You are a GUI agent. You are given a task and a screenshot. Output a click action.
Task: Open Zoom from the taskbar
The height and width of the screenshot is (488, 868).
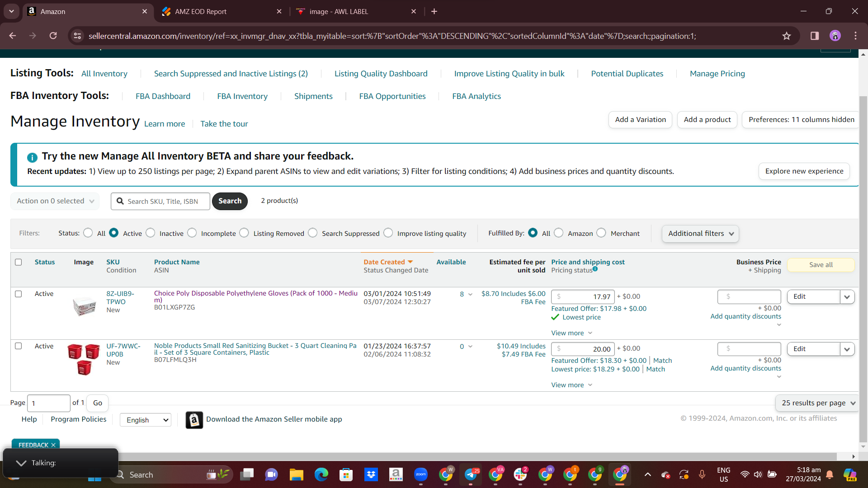(x=421, y=474)
